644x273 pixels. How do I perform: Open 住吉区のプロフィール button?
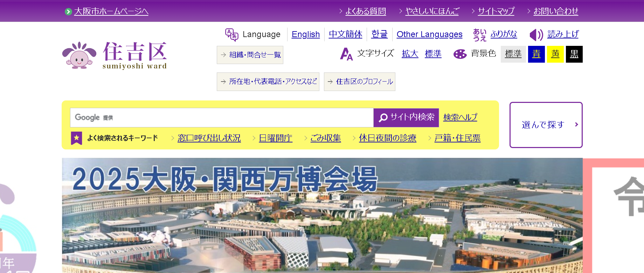click(x=360, y=82)
